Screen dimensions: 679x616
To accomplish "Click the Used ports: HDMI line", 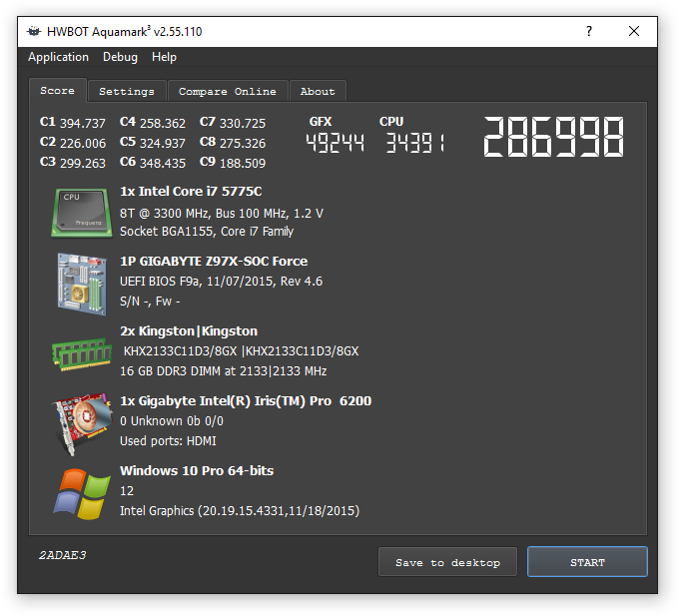I will (x=168, y=441).
